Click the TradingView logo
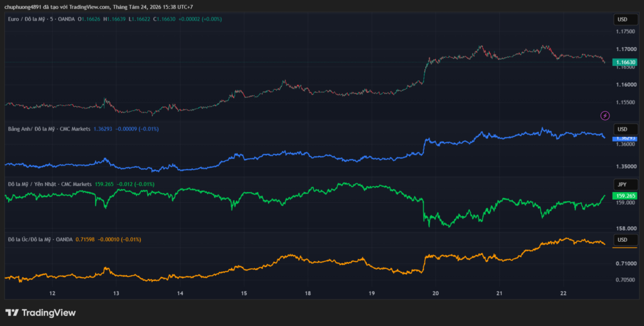The width and height of the screenshot is (644, 326). (40, 313)
